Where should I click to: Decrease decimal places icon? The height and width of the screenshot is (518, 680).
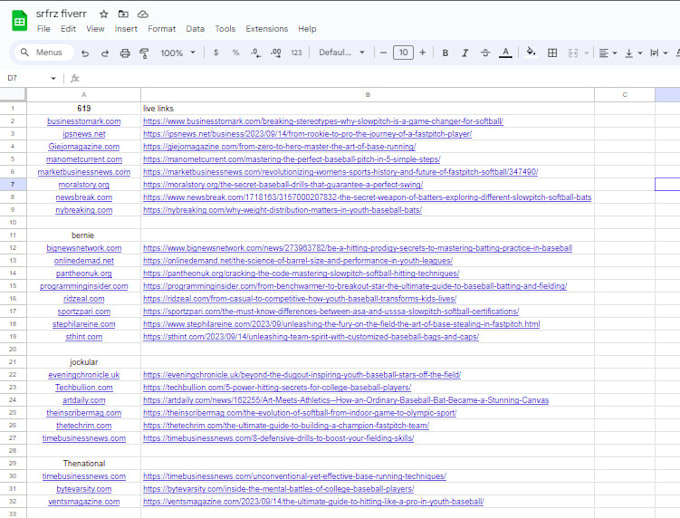[x=255, y=52]
